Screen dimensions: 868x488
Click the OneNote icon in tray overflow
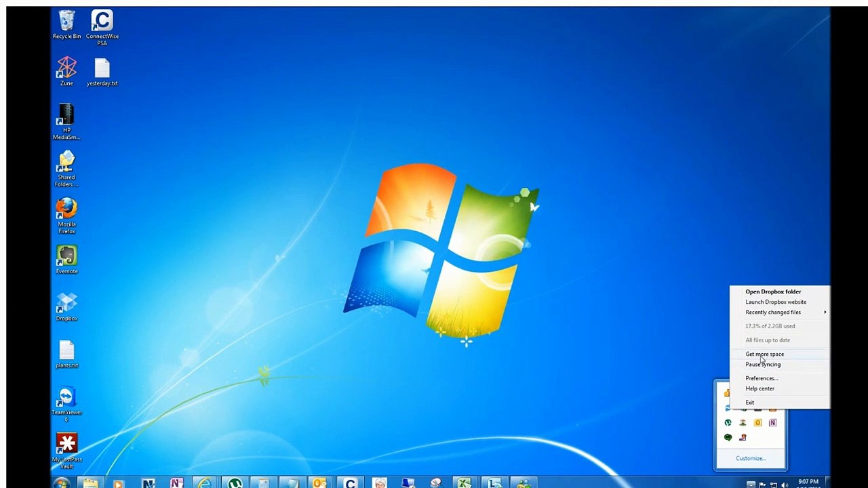click(x=772, y=423)
